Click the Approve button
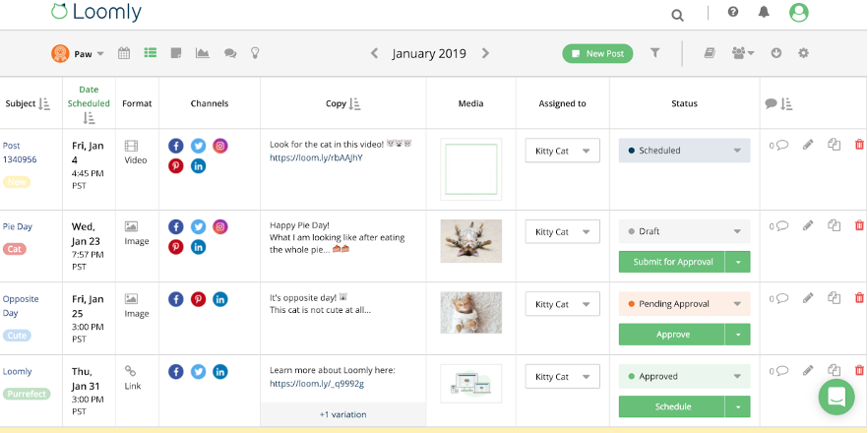The image size is (868, 433). pos(671,335)
